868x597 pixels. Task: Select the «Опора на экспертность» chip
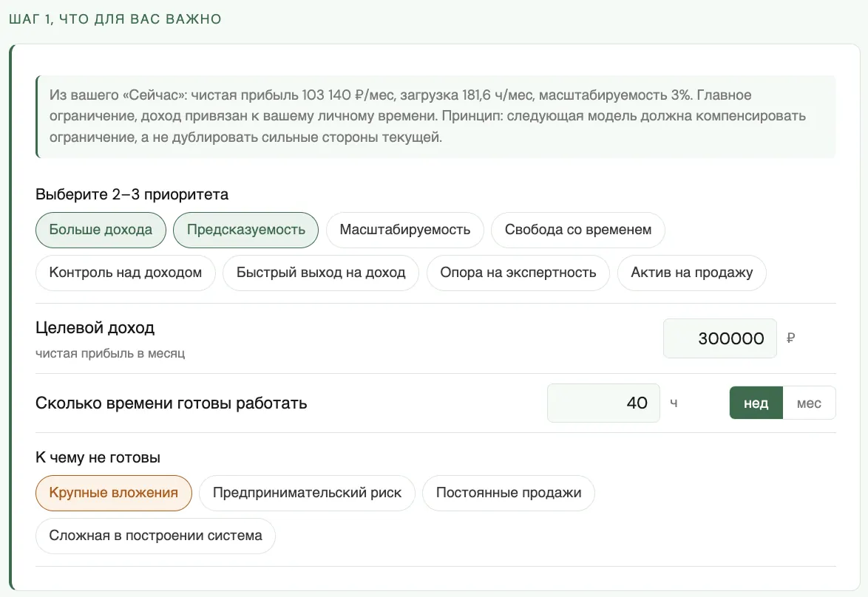click(518, 273)
